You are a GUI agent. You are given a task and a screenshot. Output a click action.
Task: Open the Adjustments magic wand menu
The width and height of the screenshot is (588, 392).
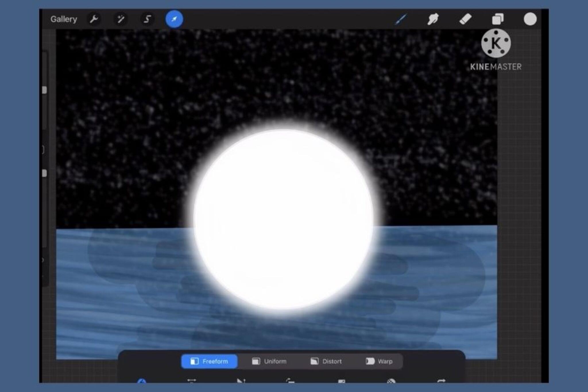point(121,19)
